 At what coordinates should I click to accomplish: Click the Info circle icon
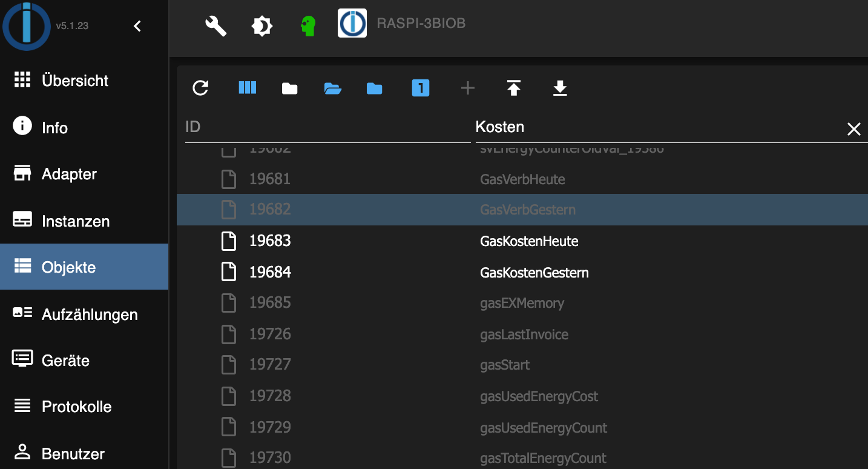[22, 126]
